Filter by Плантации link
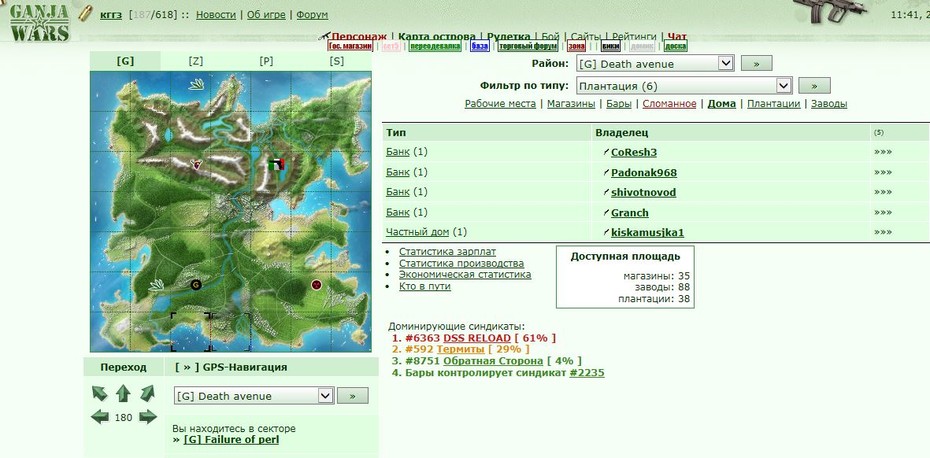The image size is (930, 458). (773, 104)
